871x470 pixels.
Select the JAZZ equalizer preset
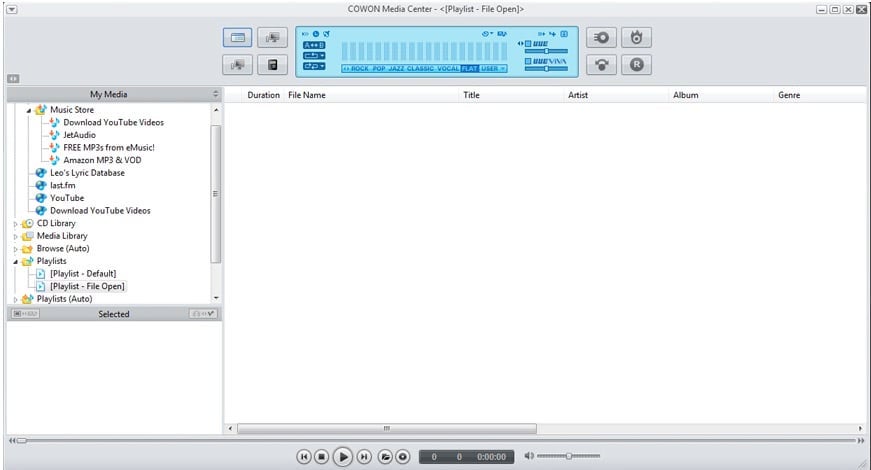click(x=396, y=68)
